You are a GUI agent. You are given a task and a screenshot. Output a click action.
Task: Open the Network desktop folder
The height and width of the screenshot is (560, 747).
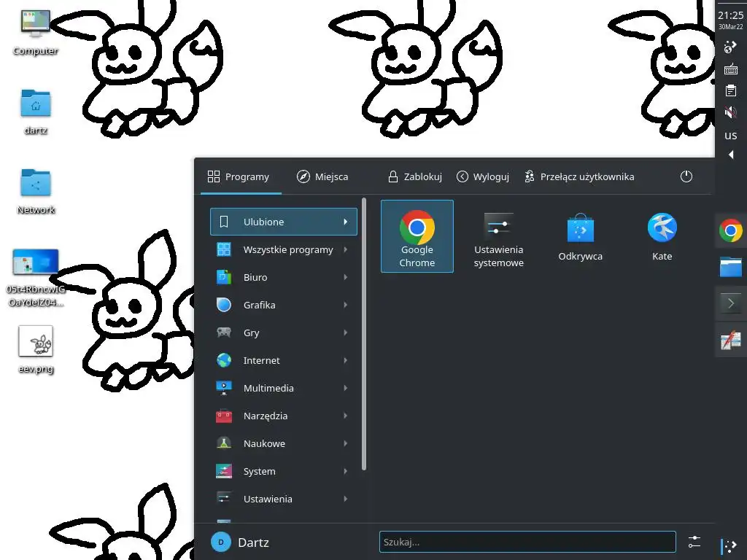pyautogui.click(x=35, y=192)
